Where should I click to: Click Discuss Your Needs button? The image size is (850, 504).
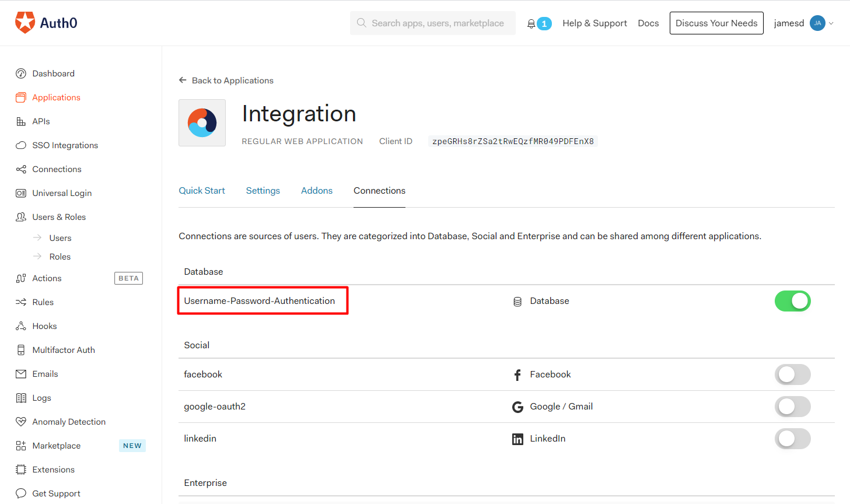(x=716, y=23)
